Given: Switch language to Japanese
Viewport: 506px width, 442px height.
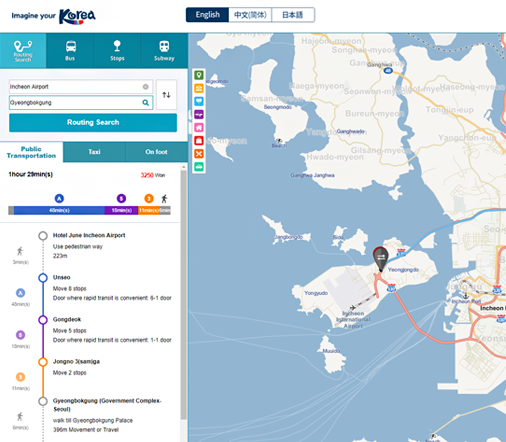Looking at the screenshot, I should pyautogui.click(x=293, y=15).
